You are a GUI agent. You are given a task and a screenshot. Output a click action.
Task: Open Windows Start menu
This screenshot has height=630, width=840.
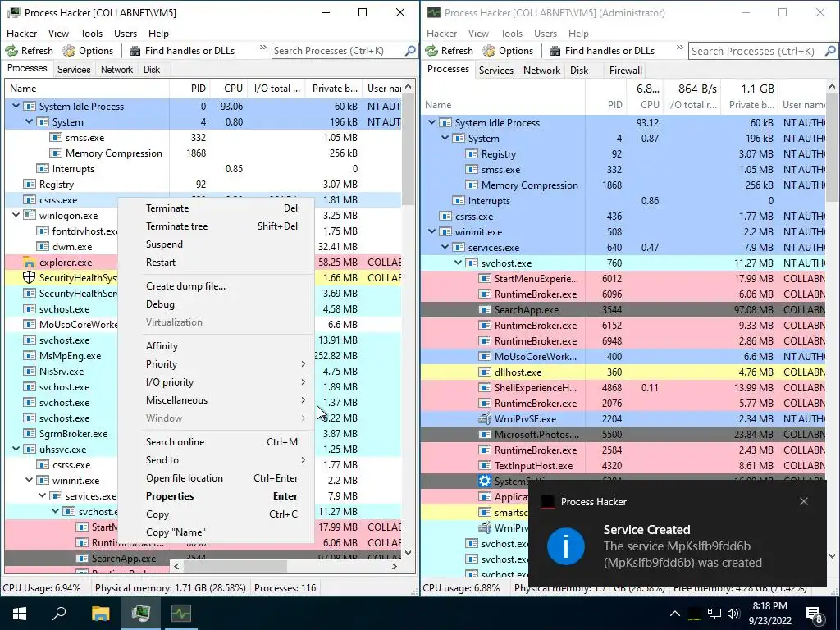(20, 614)
